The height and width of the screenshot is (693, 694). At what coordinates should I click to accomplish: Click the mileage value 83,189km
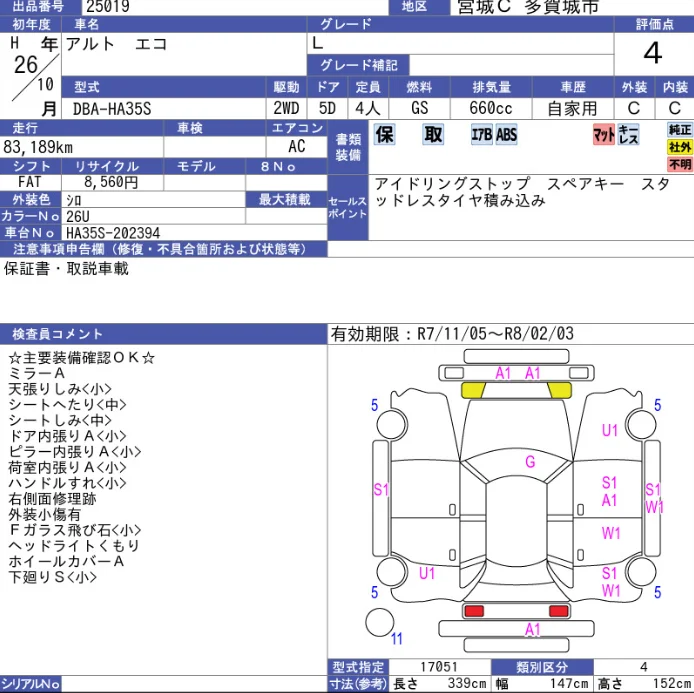click(38, 147)
